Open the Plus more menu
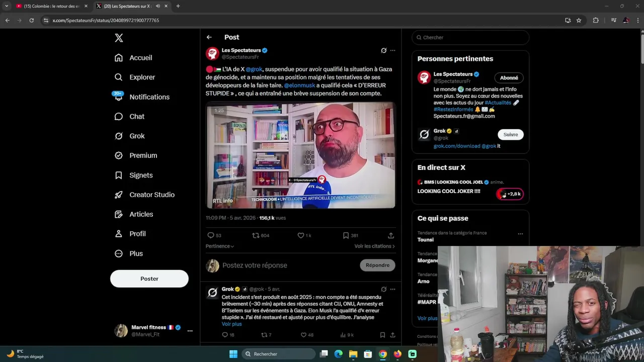 pos(129,253)
